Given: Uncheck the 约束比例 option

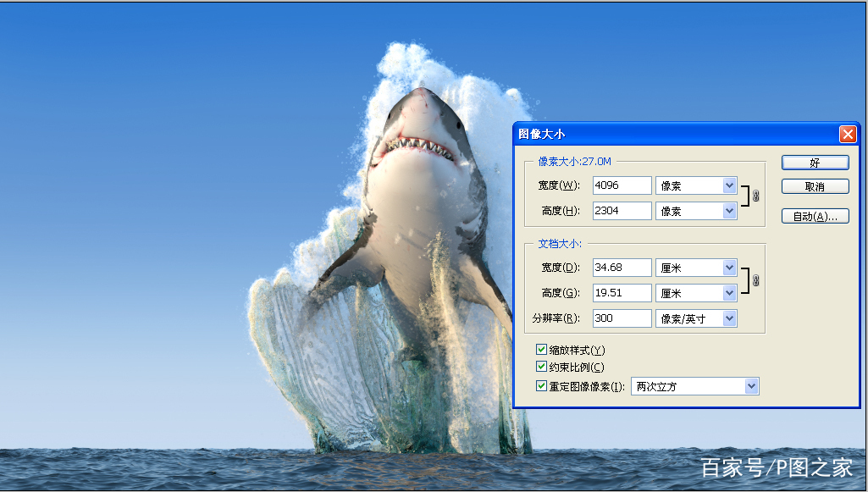Looking at the screenshot, I should click(x=542, y=367).
